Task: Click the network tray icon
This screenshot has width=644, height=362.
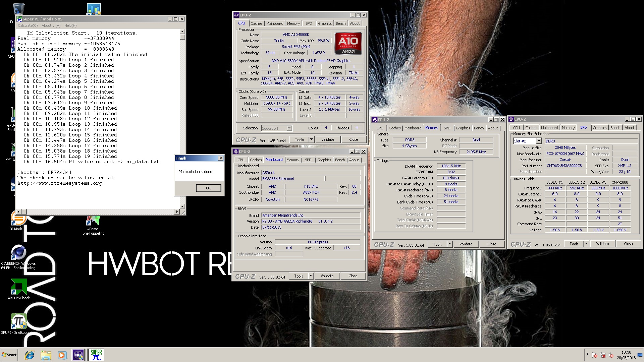Action: (x=603, y=355)
